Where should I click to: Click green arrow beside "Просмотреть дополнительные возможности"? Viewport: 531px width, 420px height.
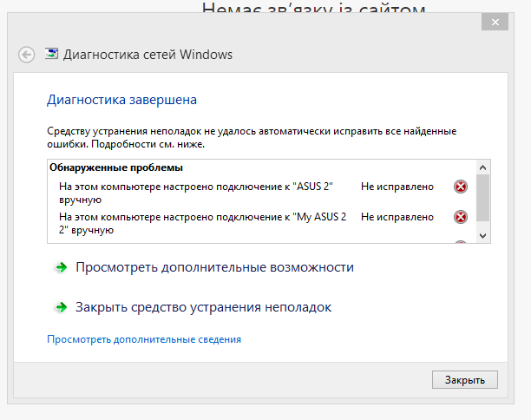[61, 267]
